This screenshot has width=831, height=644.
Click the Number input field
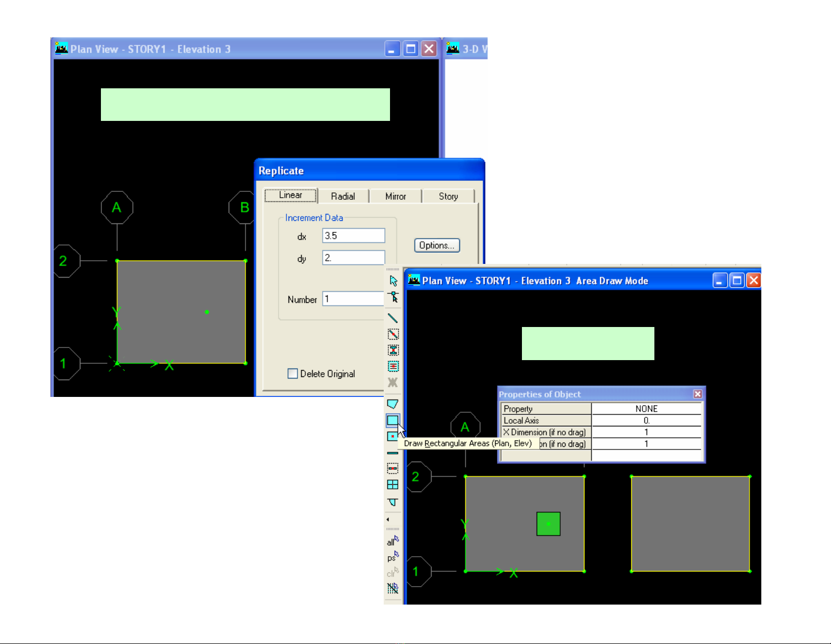353,299
